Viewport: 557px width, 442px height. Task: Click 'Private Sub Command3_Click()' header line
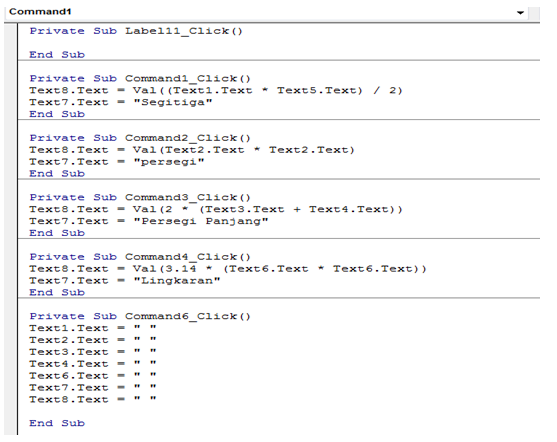pos(140,198)
